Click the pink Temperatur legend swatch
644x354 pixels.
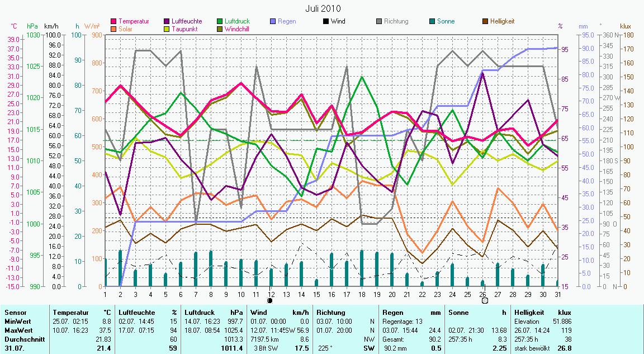[x=114, y=22]
